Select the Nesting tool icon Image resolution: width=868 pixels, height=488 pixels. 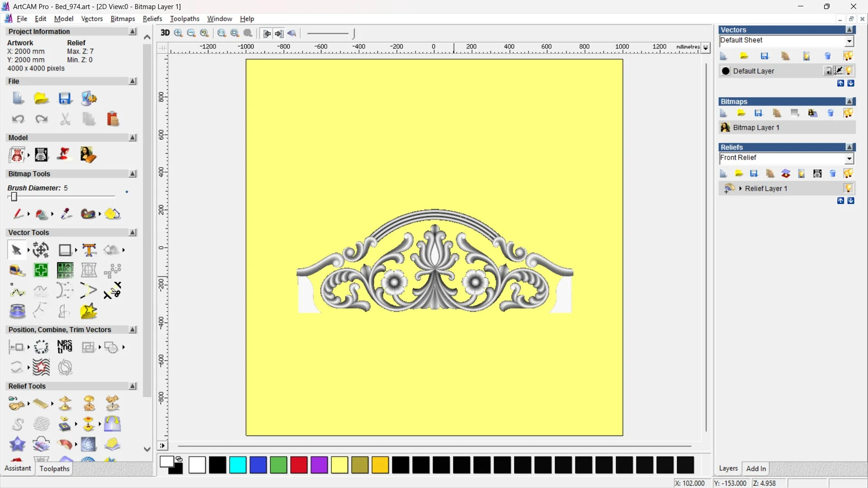(x=65, y=347)
